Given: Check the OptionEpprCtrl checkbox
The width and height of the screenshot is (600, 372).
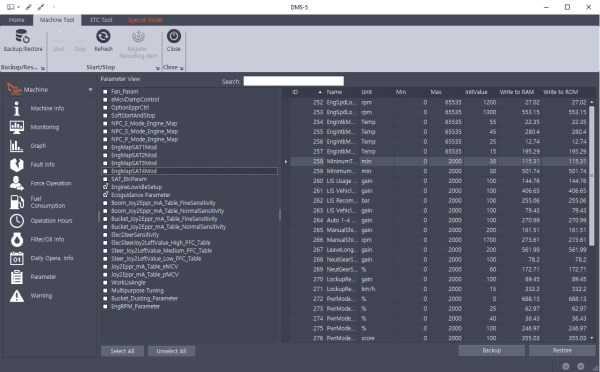Looking at the screenshot, I should [105, 108].
